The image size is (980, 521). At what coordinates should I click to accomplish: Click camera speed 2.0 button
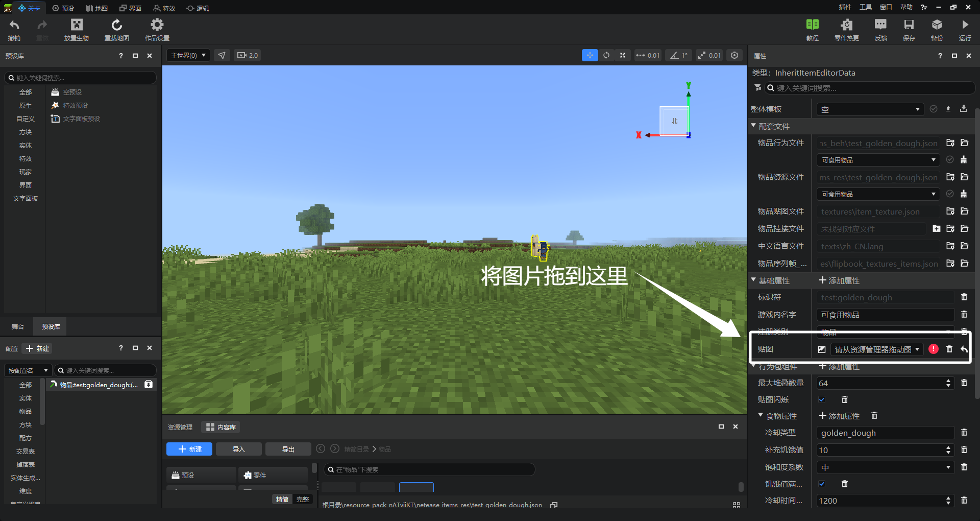tap(248, 55)
